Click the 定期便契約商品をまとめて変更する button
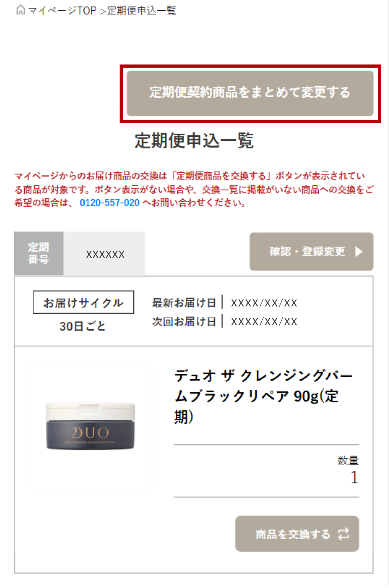389x588 pixels. pos(250,93)
